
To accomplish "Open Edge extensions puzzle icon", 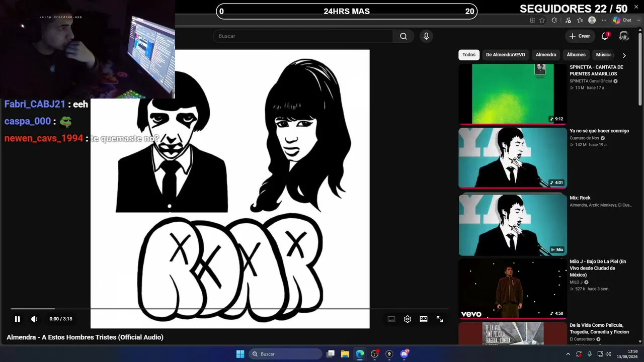I will [x=554, y=20].
